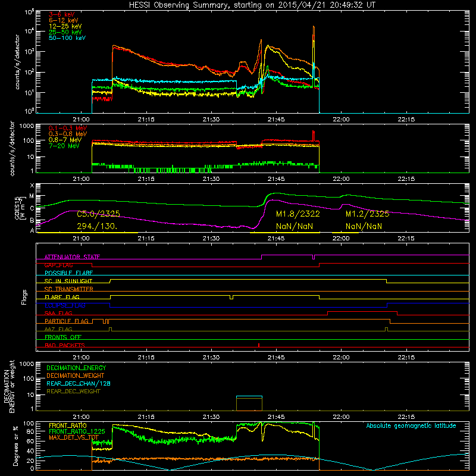Click the M1.8/2322 flare annotation
476x476 pixels.
298,214
